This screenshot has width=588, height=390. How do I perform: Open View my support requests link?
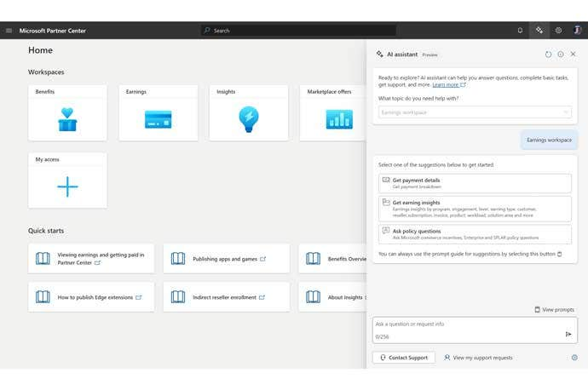[478, 358]
